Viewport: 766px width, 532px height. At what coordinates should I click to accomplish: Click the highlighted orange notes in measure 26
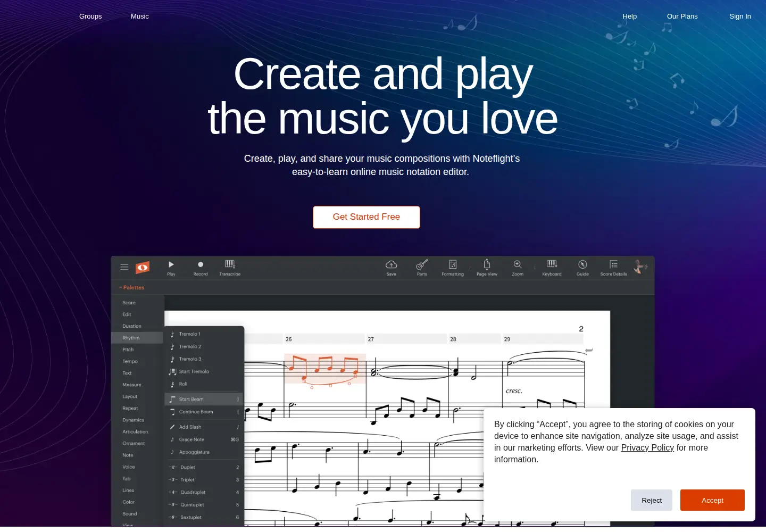325,369
